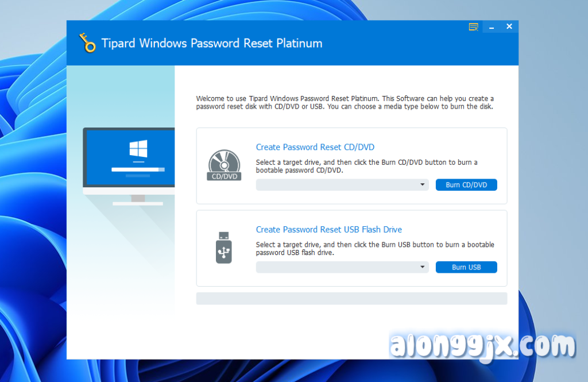Minimize the Tipard password reset window
Screen dimensions: 588x382
(x=492, y=27)
